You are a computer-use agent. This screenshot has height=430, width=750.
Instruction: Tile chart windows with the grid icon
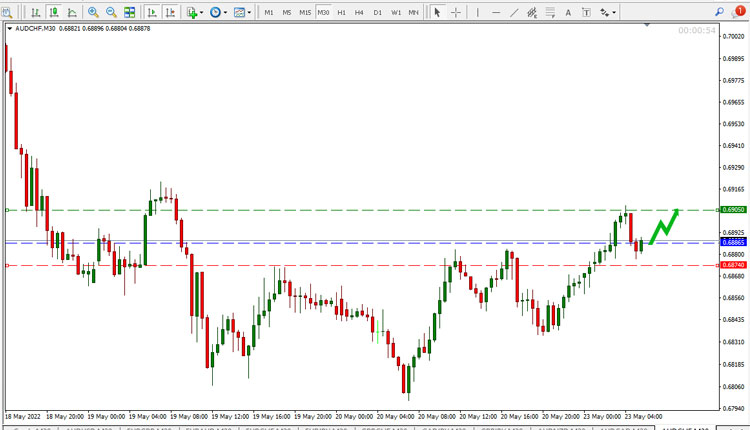[x=129, y=12]
